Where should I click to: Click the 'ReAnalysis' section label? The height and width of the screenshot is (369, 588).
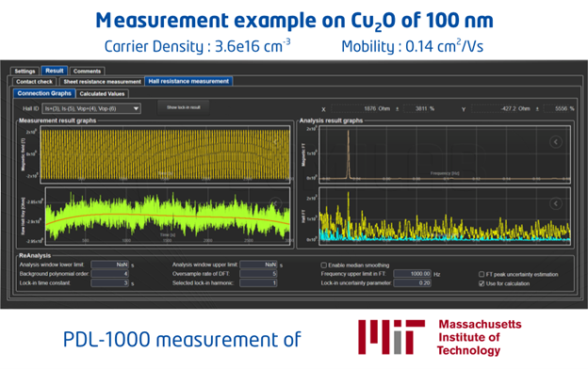(35, 255)
